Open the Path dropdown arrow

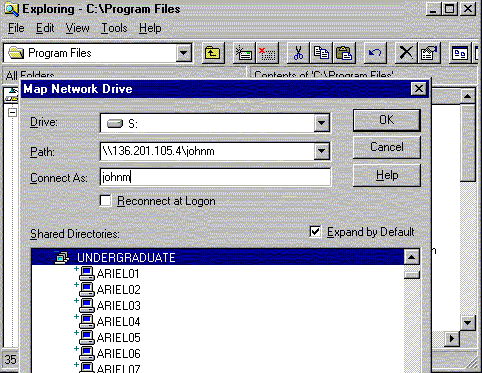(x=321, y=151)
